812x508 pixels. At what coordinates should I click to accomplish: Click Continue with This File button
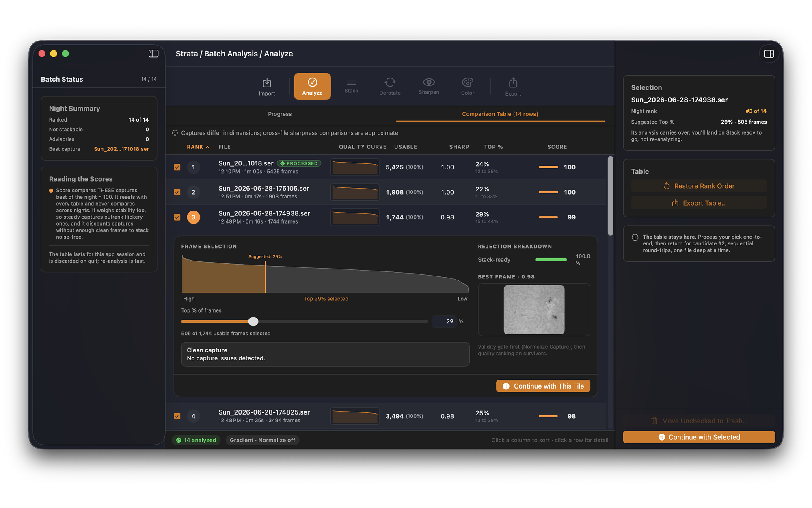[543, 386]
